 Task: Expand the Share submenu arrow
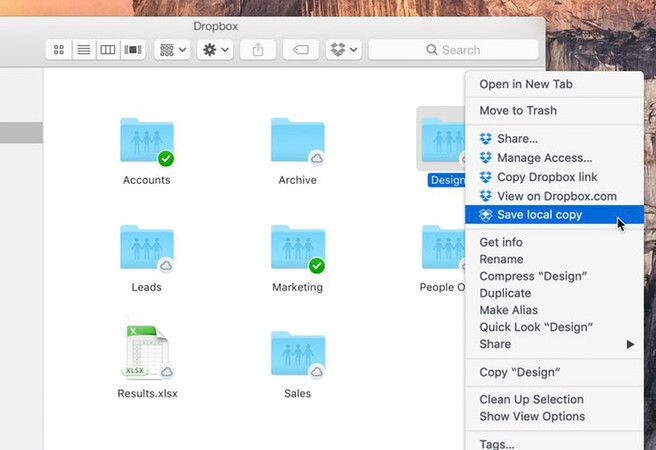click(x=630, y=344)
